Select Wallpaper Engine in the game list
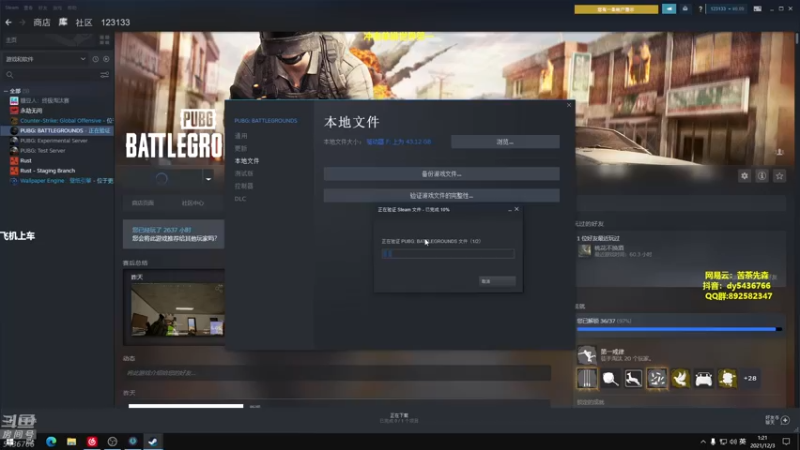Viewport: 800px width, 450px height. click(61, 181)
